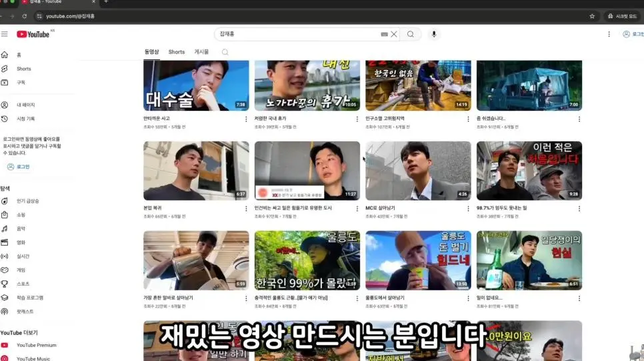Open the settings three-dot menu near login
Image resolution: width=644 pixels, height=361 pixels.
pos(609,34)
